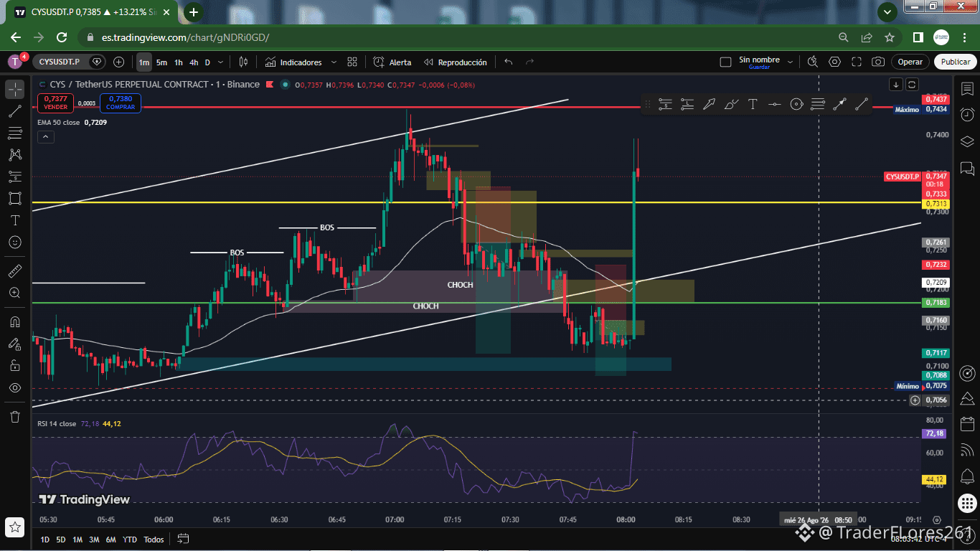Switch to the D timeframe
This screenshot has height=551, width=980.
[207, 62]
